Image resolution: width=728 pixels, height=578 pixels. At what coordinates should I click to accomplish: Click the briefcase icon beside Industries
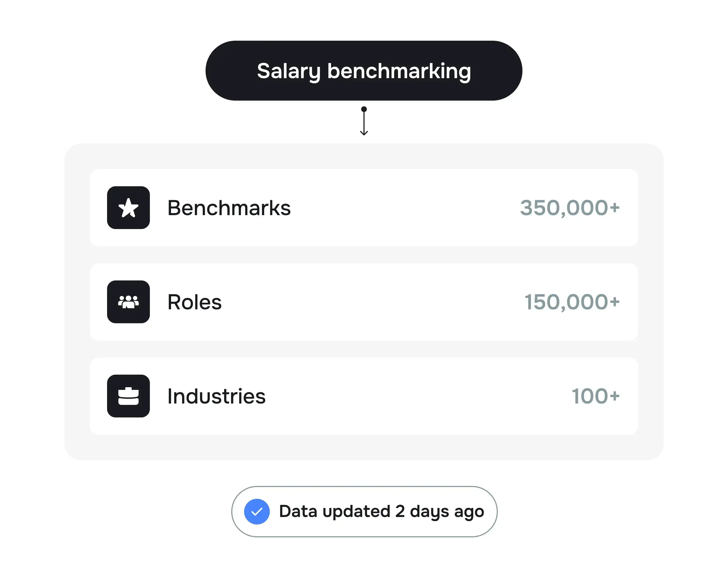[128, 396]
